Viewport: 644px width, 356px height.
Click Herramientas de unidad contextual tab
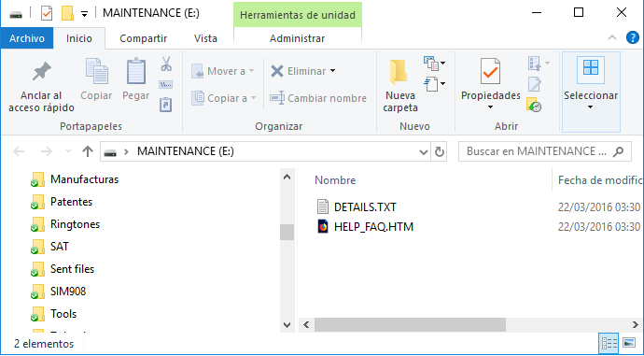coord(298,15)
